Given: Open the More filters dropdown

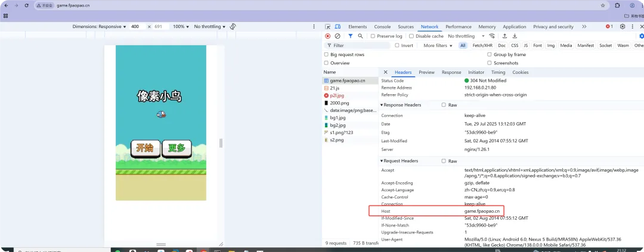Looking at the screenshot, I should 438,45.
